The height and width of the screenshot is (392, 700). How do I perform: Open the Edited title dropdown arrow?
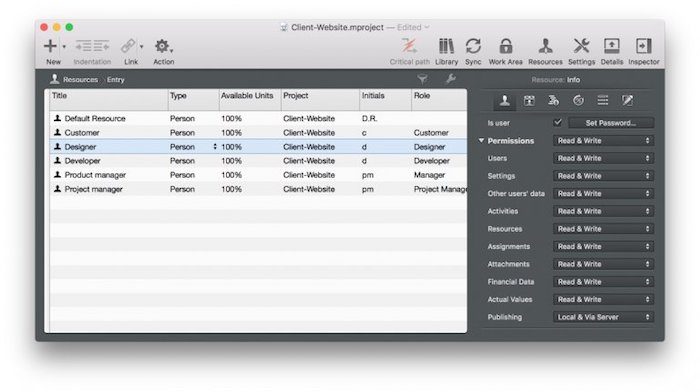tap(427, 27)
